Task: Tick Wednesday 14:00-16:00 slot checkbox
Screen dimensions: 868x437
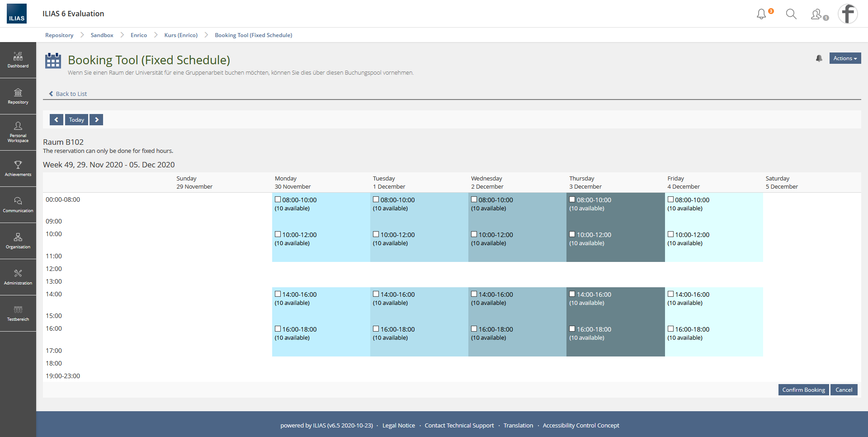Action: pyautogui.click(x=474, y=294)
